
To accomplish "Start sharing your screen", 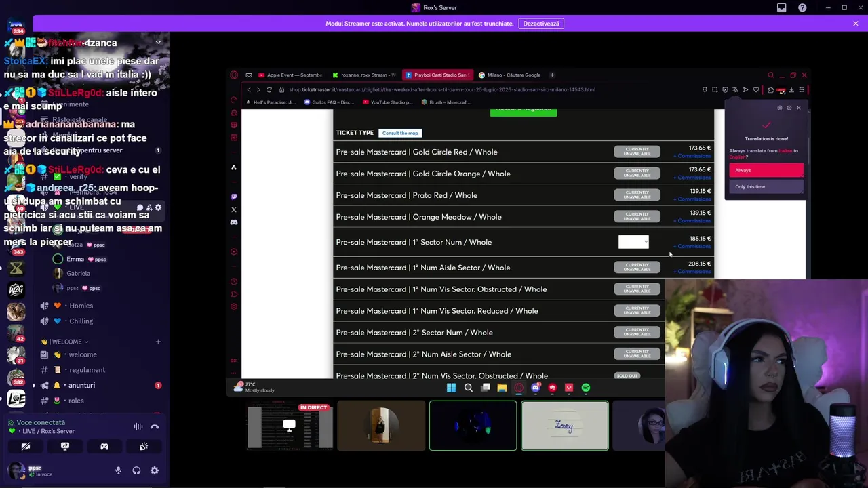I will point(65,447).
